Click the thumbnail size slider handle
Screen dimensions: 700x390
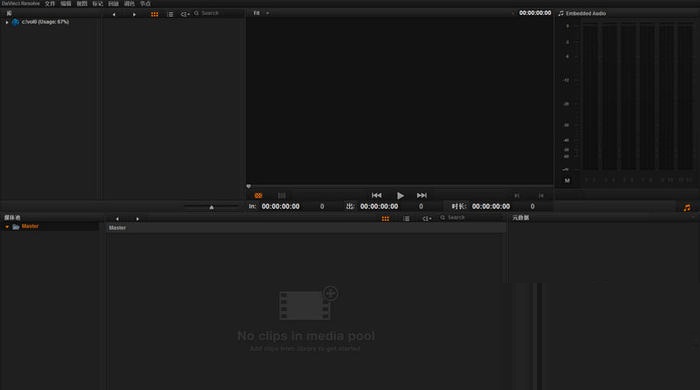tap(212, 207)
